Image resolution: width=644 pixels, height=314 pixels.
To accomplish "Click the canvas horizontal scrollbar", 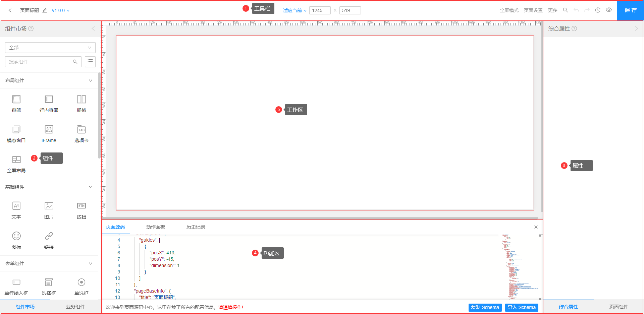I will coord(320,218).
